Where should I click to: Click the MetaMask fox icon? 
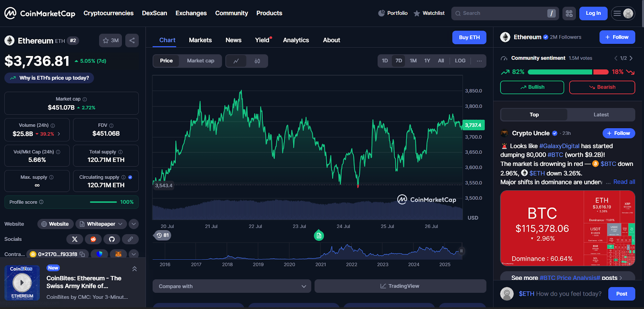[118, 254]
